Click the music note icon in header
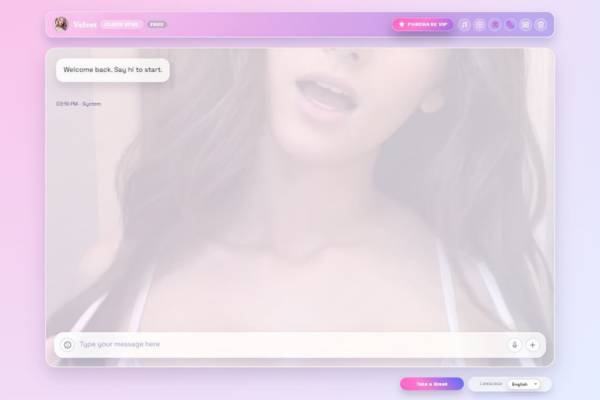Image resolution: width=600 pixels, height=400 pixels. (464, 24)
